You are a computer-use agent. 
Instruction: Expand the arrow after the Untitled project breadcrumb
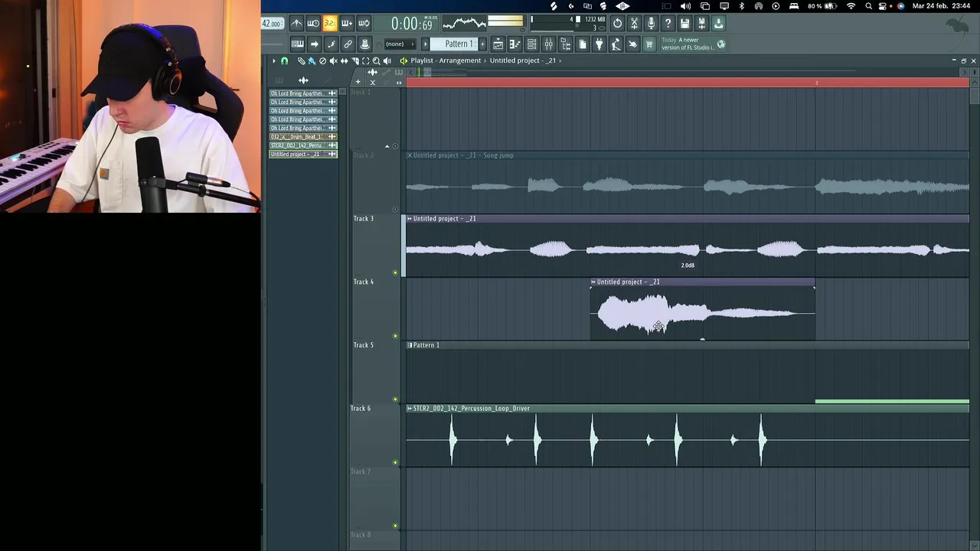coord(560,60)
